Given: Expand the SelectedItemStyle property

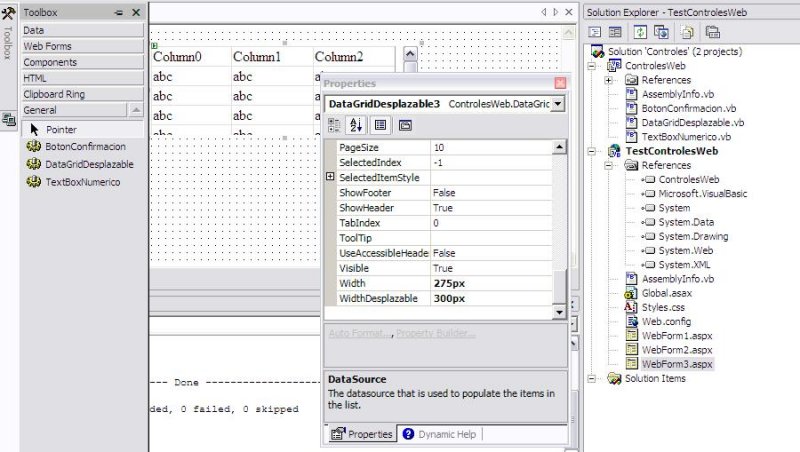Looking at the screenshot, I should click(330, 177).
